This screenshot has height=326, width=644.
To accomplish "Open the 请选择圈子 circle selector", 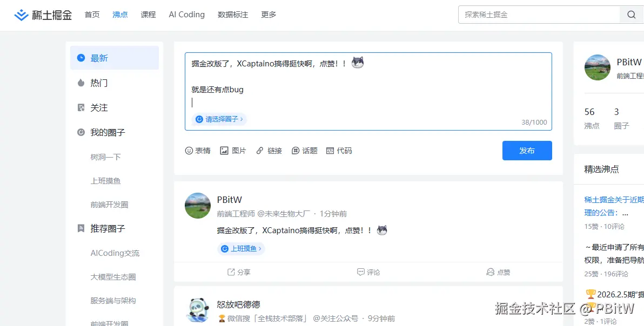I will [x=218, y=119].
